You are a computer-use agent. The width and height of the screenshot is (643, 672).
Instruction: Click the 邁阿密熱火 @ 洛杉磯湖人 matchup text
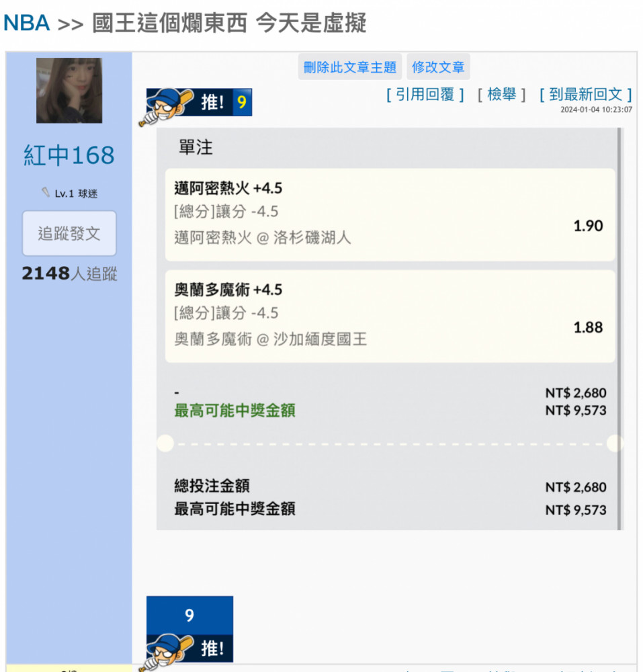263,237
